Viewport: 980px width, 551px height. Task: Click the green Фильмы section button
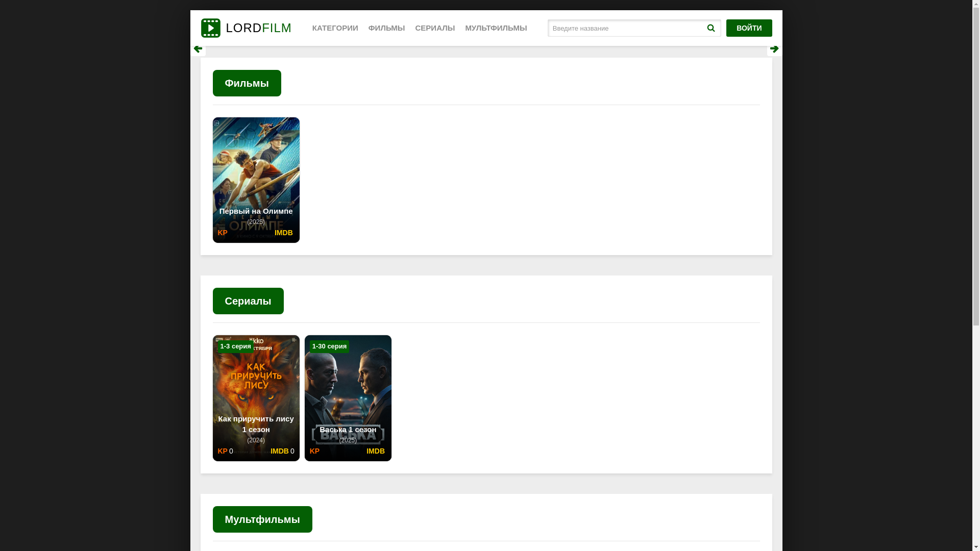(247, 83)
